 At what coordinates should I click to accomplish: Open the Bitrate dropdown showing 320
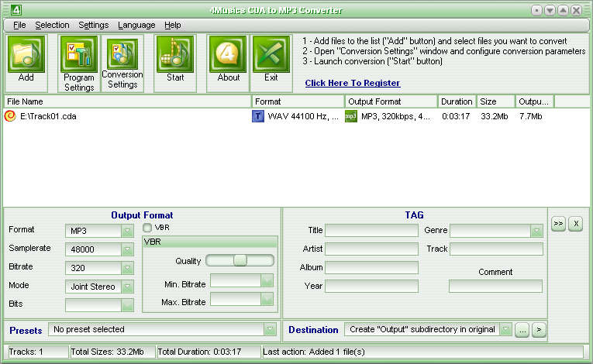(127, 268)
